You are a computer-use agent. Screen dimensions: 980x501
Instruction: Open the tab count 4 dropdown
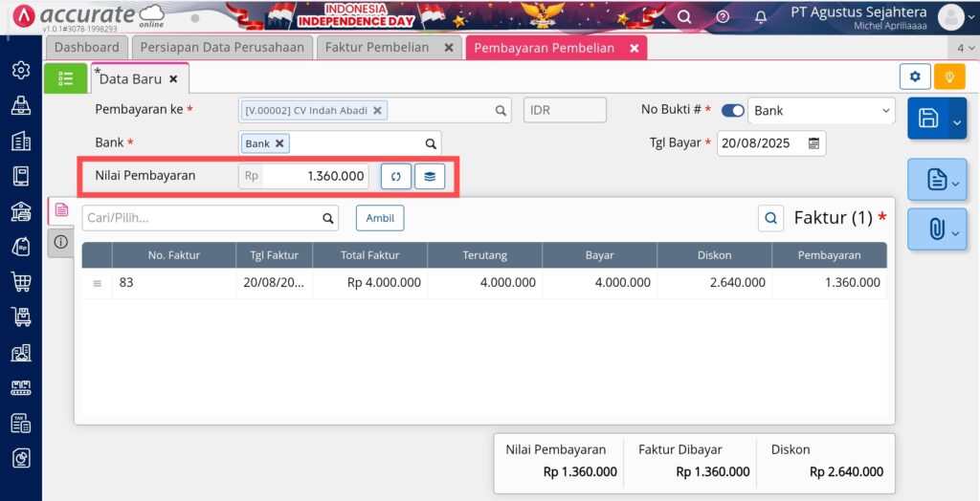pyautogui.click(x=966, y=48)
